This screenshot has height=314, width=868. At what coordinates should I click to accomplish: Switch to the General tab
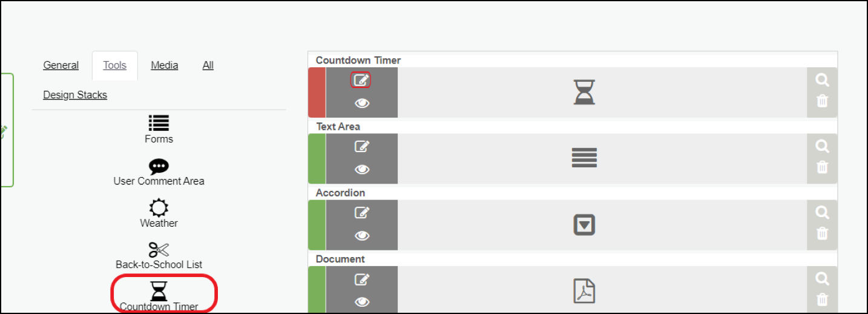pos(61,65)
